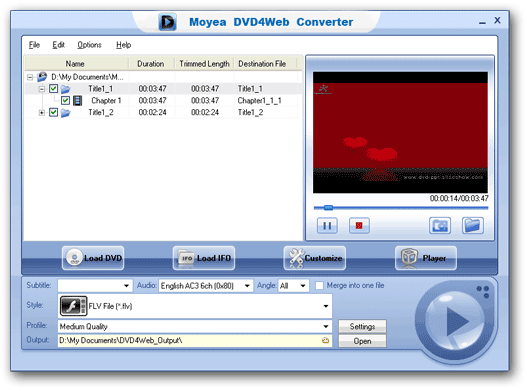Sort by the Name column header
The height and width of the screenshot is (391, 527).
click(76, 64)
